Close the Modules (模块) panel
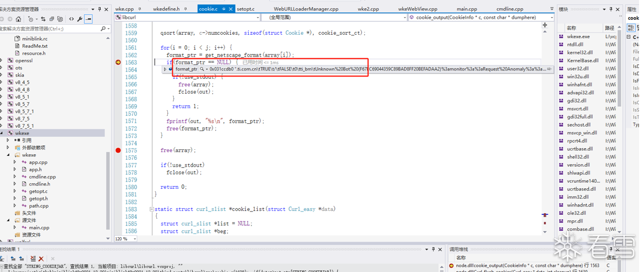This screenshot has width=644, height=272. [x=617, y=9]
